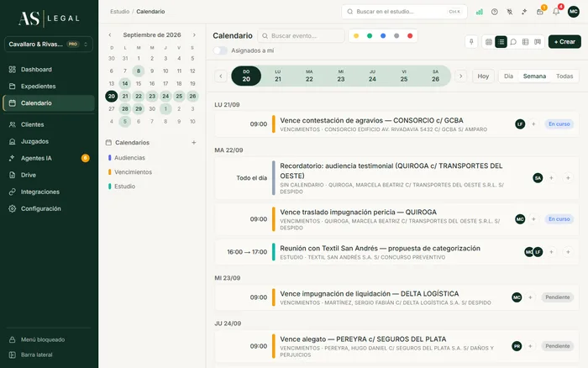Open 'En curso' status of impugnación pericia QUIROGA event
Image resolution: width=588 pixels, height=368 pixels.
coord(559,219)
